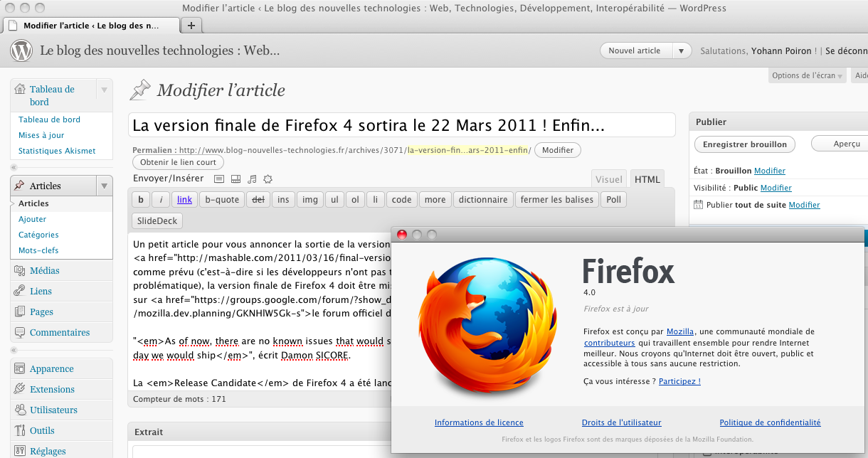Click the li quicktag button
868x458 pixels.
pos(375,200)
